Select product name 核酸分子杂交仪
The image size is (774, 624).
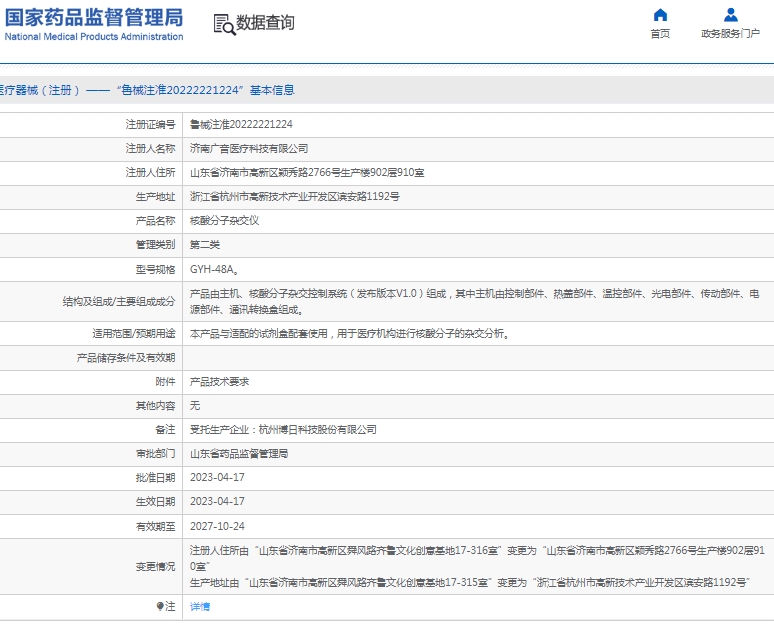[x=225, y=221]
